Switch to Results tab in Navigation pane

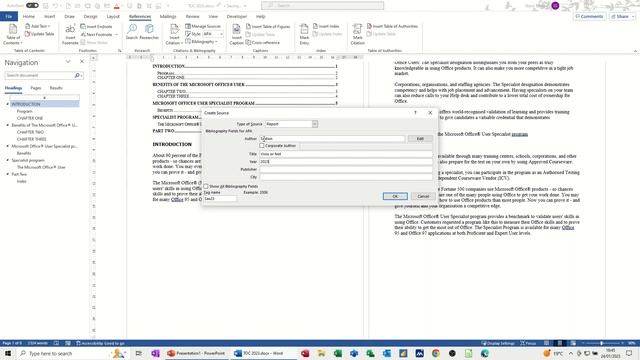[56, 88]
